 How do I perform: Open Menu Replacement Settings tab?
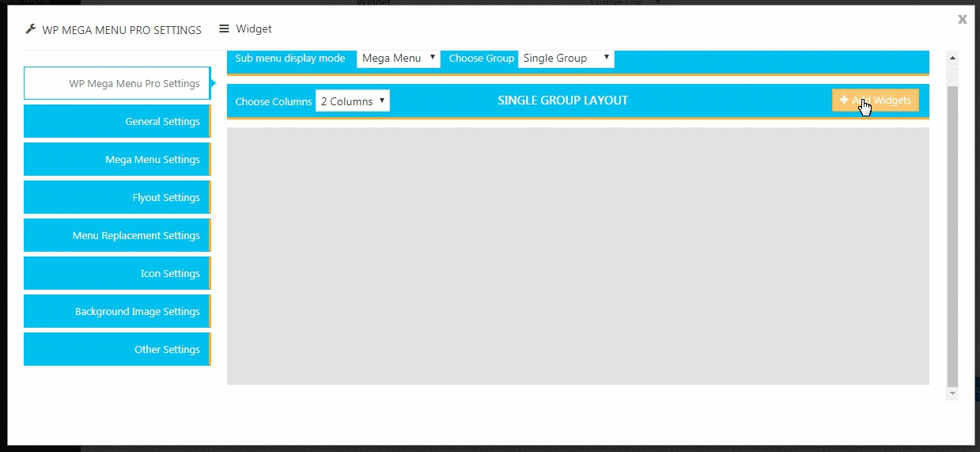[117, 235]
